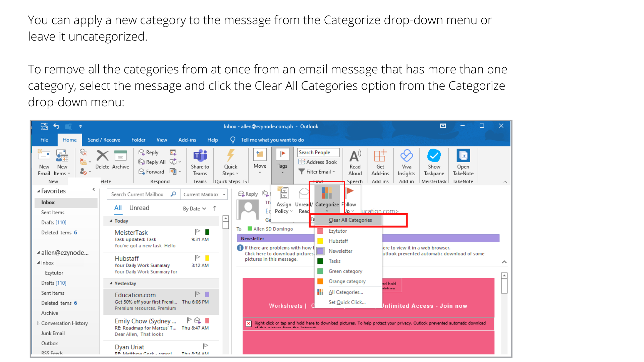Screen dimensions: 644x362
Task: Click the Search Current Mailbox field
Action: 138,194
